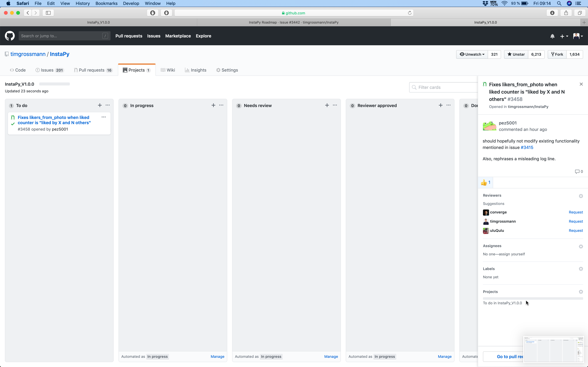Toggle the thumbs up reaction
The height and width of the screenshot is (367, 588).
(x=485, y=182)
